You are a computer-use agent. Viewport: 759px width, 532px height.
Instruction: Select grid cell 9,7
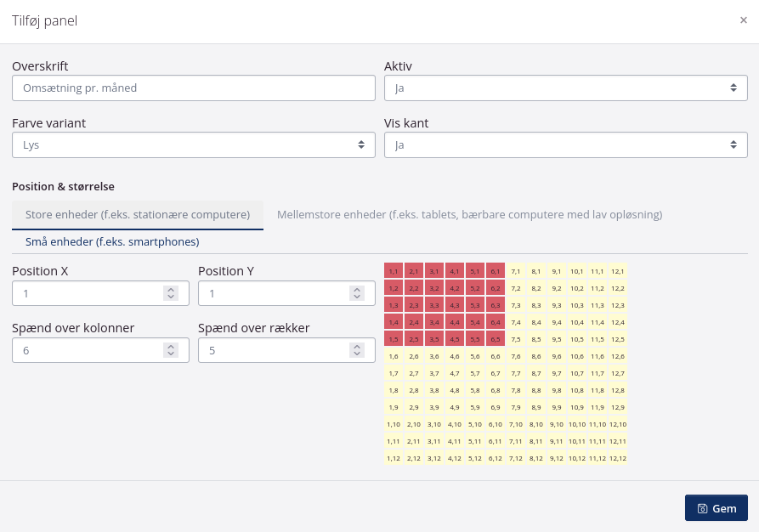557,373
